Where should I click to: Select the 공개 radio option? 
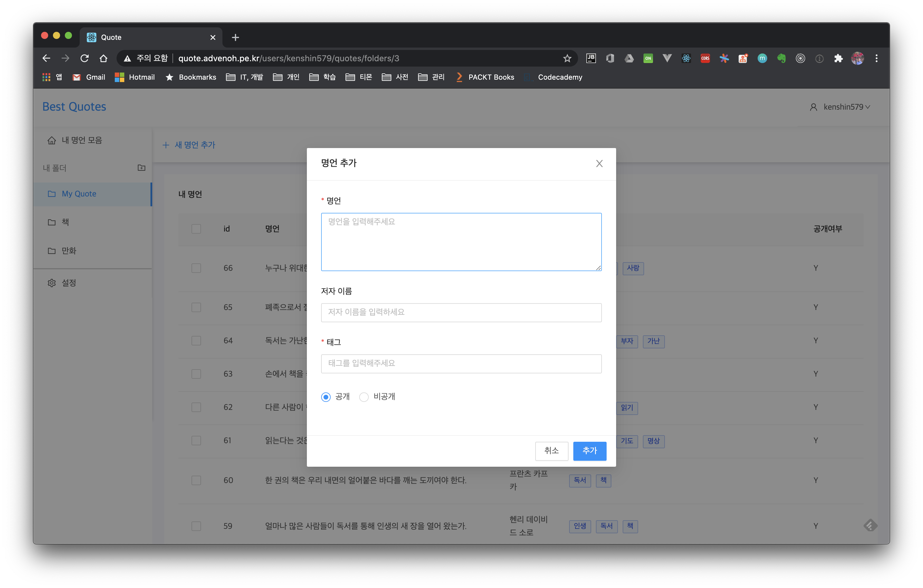point(326,397)
